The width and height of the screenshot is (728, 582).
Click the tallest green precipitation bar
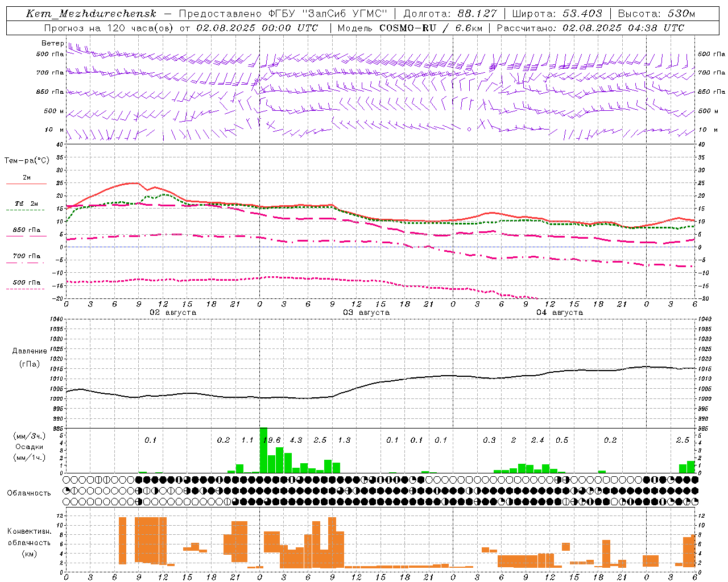pos(263,450)
